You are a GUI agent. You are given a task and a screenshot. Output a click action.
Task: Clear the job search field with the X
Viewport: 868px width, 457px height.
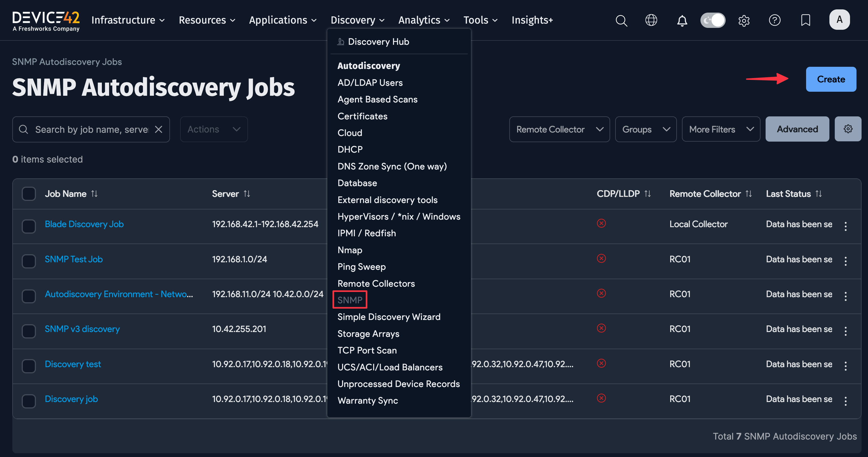point(159,129)
